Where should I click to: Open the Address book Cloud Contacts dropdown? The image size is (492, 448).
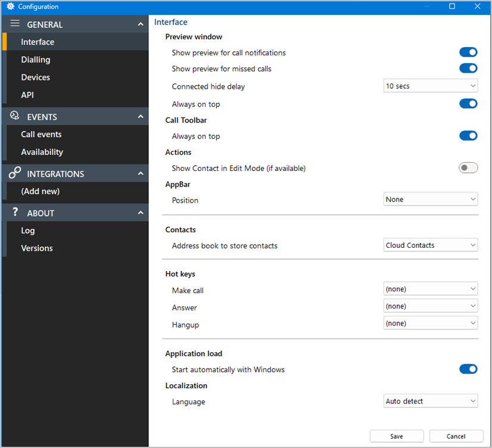pos(431,245)
